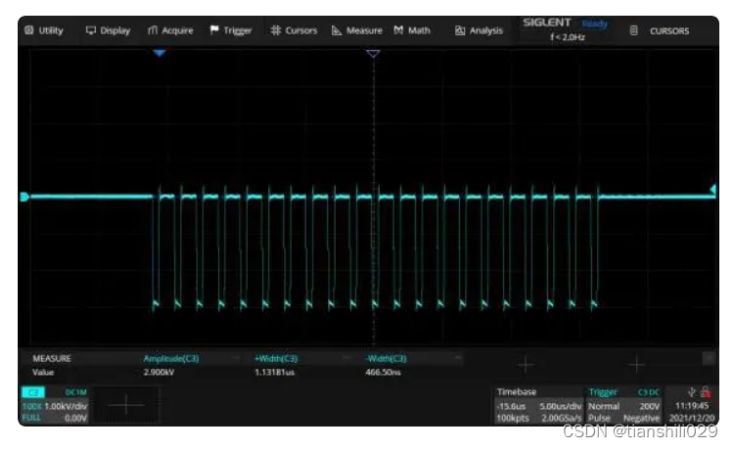This screenshot has width=737, height=454.
Task: Click the 2.900kV amplitude value
Action: click(x=159, y=372)
